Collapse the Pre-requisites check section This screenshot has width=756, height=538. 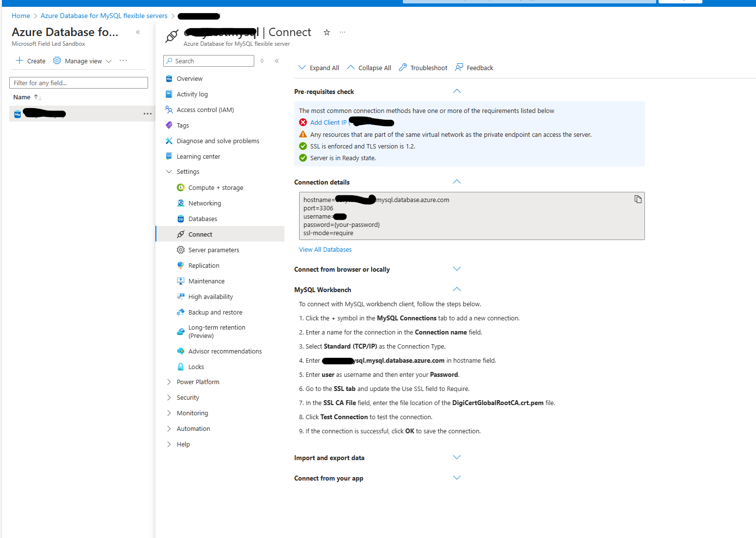coord(457,92)
